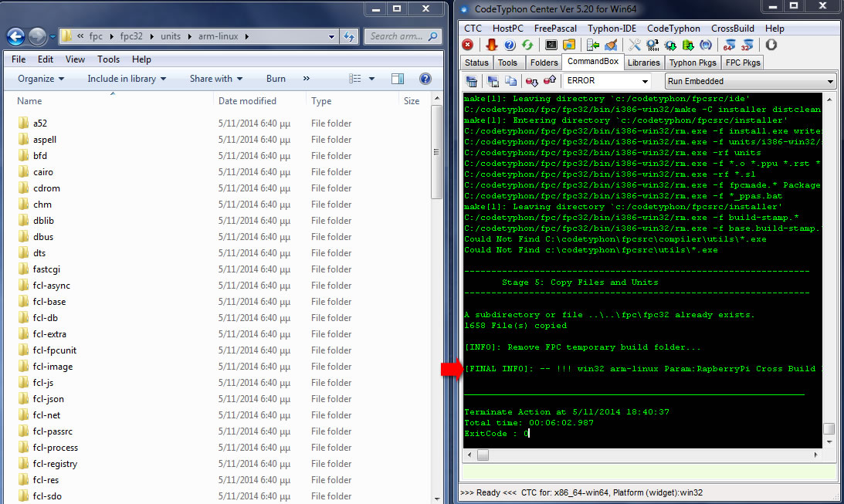Image resolution: width=844 pixels, height=504 pixels.
Task: Open recent pages dropdown next to forward button
Action: tap(53, 37)
